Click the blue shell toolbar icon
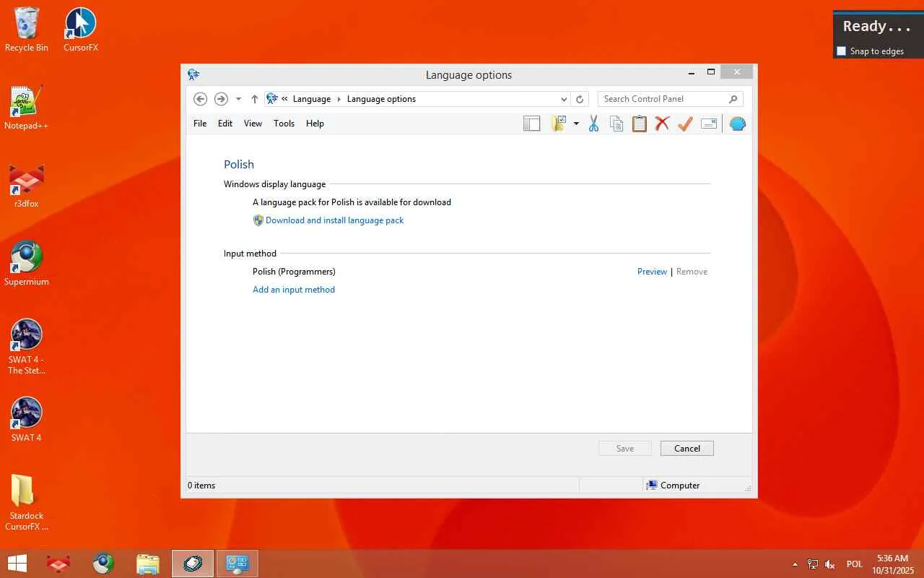924x578 pixels. click(x=737, y=124)
